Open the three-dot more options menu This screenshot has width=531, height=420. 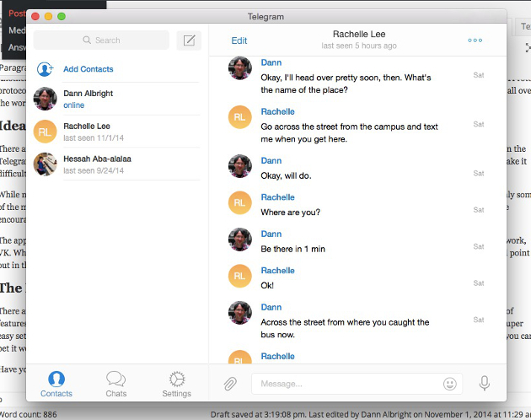[475, 40]
